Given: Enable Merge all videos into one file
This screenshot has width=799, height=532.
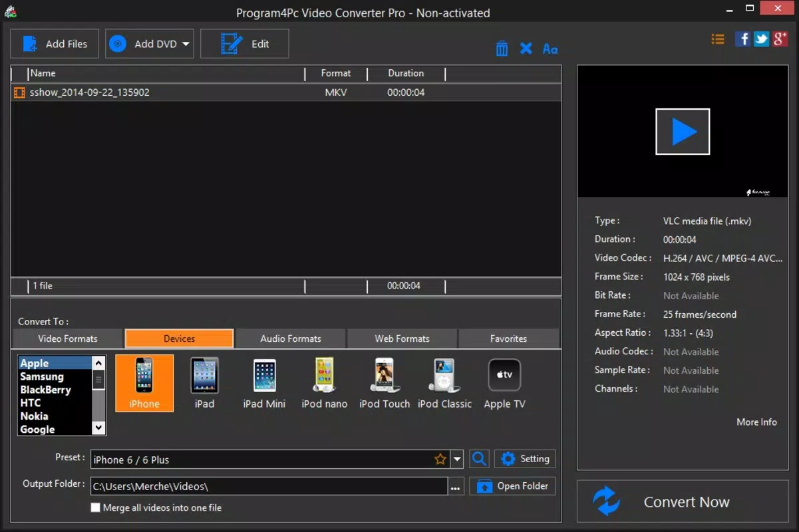Looking at the screenshot, I should point(96,507).
